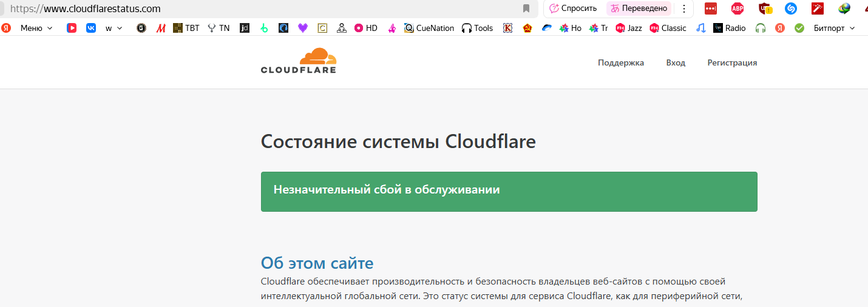The width and height of the screenshot is (868, 307).
Task: Open the yellow C square bookmark
Action: (x=322, y=28)
